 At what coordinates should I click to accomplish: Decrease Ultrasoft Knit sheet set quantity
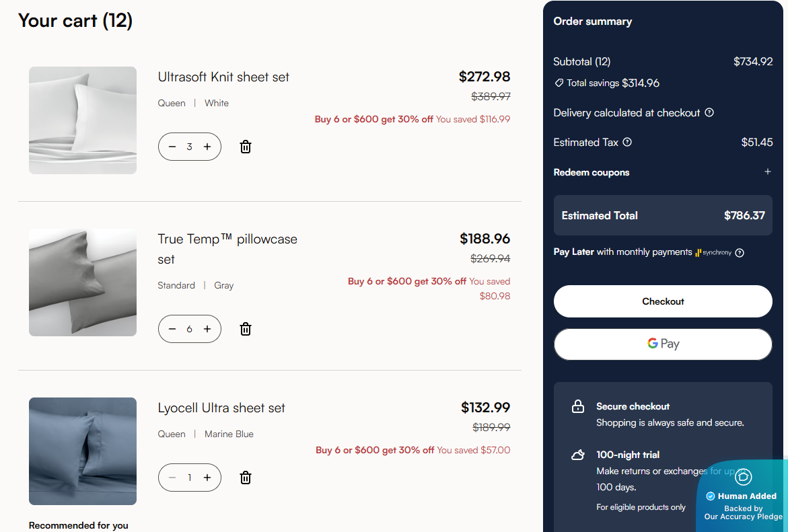point(172,147)
